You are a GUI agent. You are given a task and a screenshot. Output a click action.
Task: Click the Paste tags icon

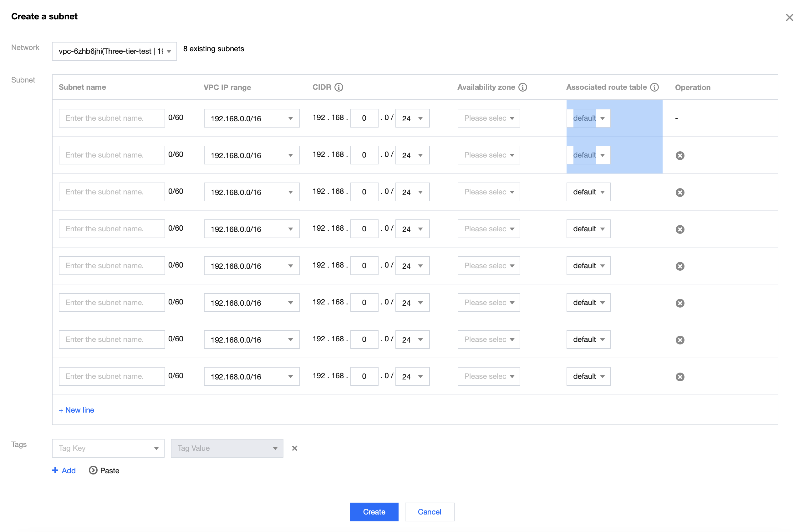pyautogui.click(x=93, y=470)
